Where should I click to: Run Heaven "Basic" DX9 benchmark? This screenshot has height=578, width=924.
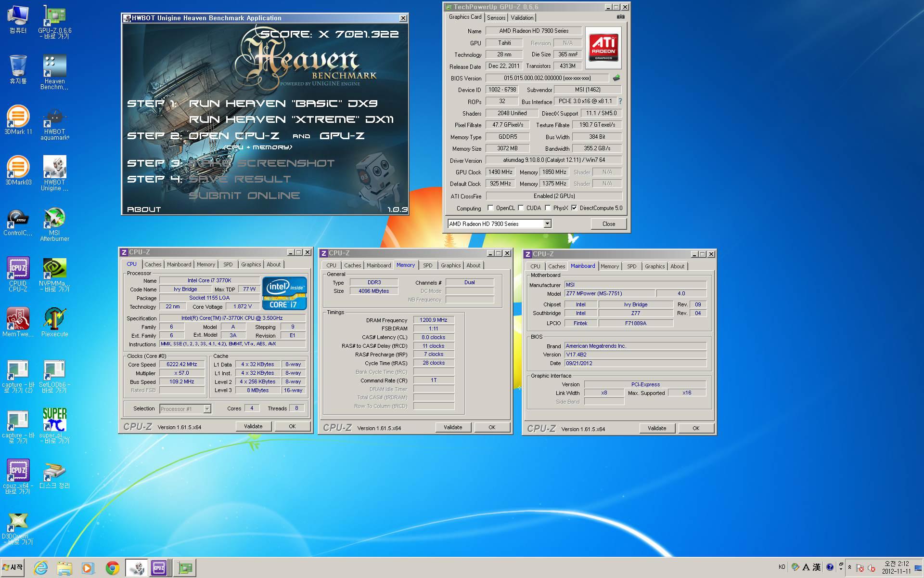pyautogui.click(x=283, y=104)
